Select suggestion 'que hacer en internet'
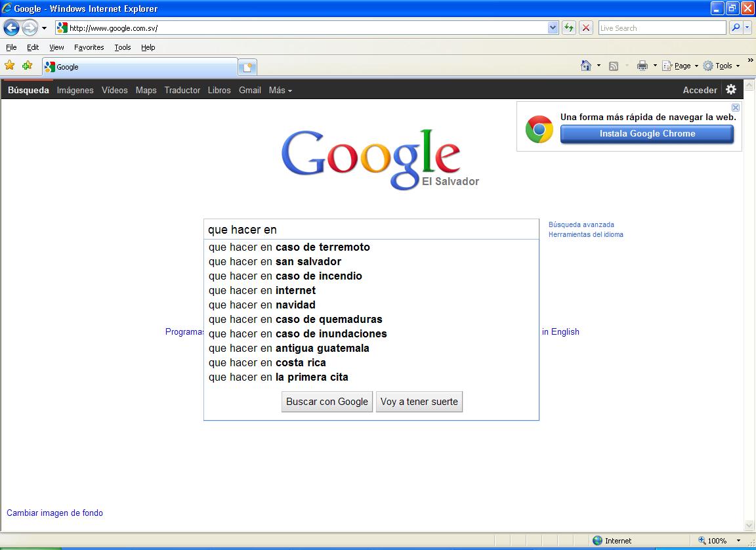The width and height of the screenshot is (756, 550). point(371,291)
